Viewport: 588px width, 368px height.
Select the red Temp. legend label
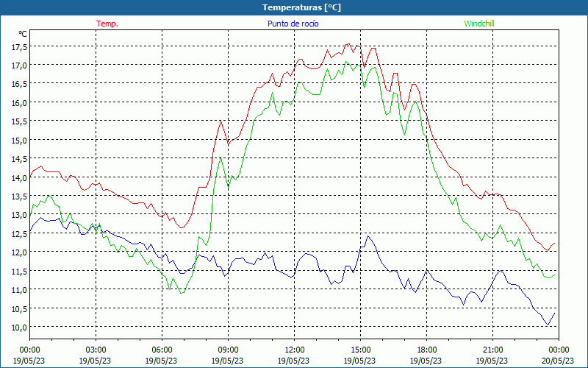tap(107, 24)
